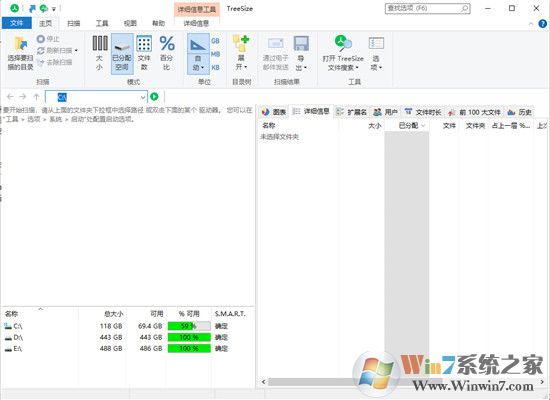
Task: Open the 自动 unit dropdown
Action: tap(198, 64)
